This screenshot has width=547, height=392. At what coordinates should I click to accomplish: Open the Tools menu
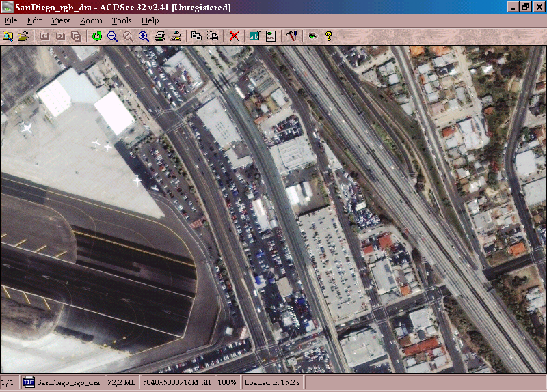coord(122,20)
